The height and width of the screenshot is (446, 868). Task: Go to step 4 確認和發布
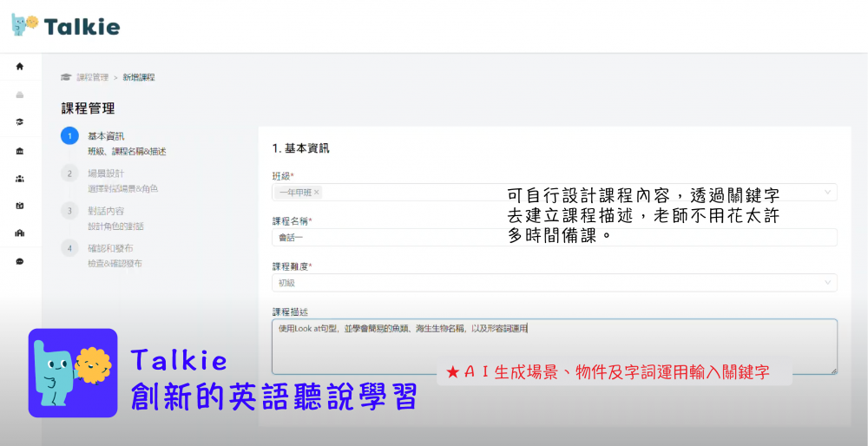pyautogui.click(x=106, y=248)
